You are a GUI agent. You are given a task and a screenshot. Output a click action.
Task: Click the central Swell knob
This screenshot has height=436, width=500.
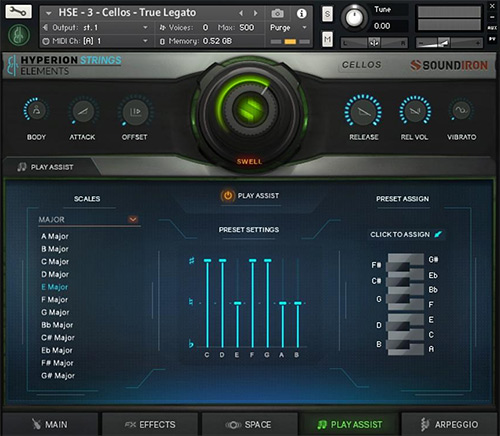coord(250,109)
